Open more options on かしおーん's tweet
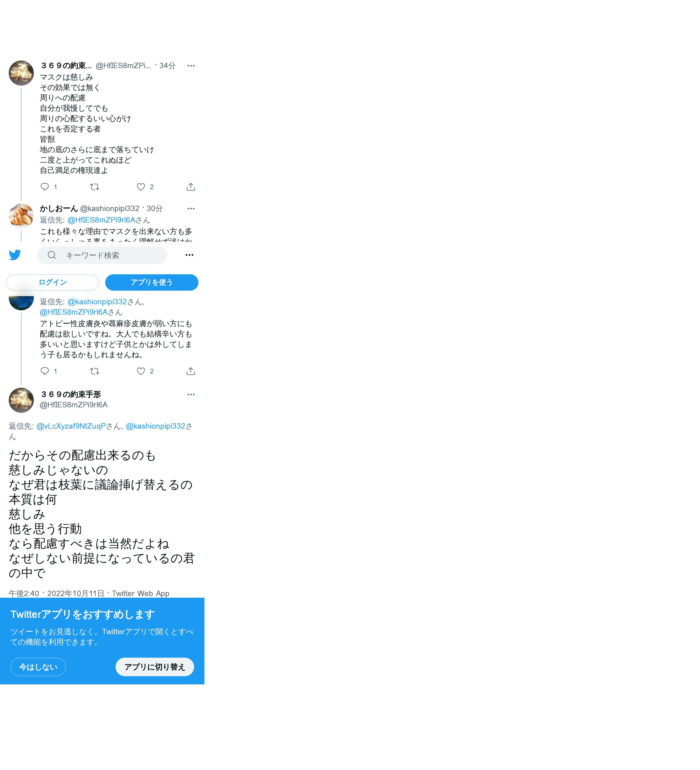Viewport: 700px width, 770px height. point(191,208)
